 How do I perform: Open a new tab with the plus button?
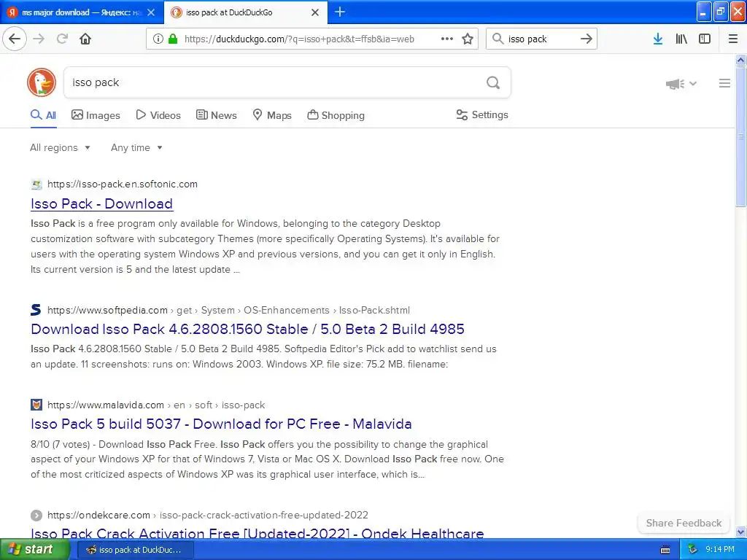340,12
